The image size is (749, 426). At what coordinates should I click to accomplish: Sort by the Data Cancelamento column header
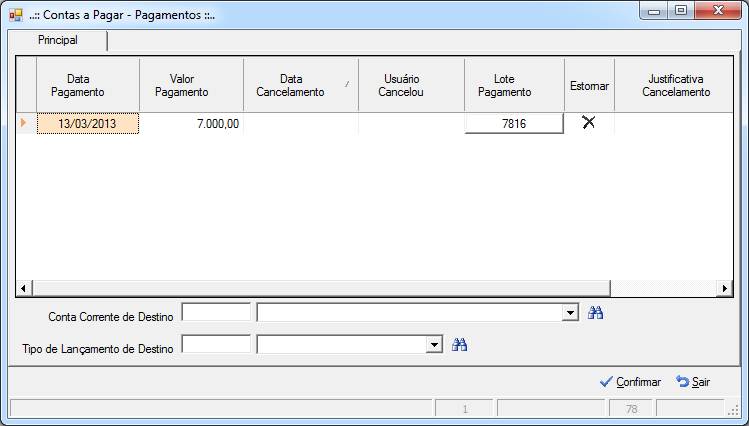coord(301,85)
